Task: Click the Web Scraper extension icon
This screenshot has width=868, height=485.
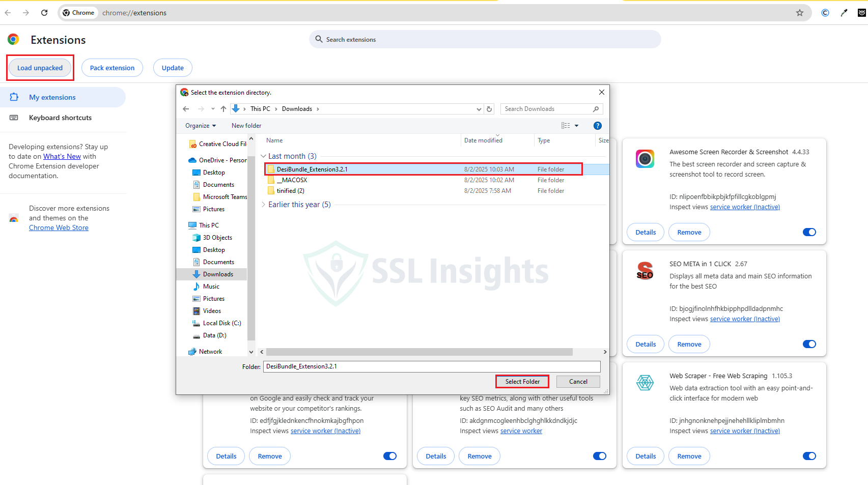Action: tap(645, 383)
